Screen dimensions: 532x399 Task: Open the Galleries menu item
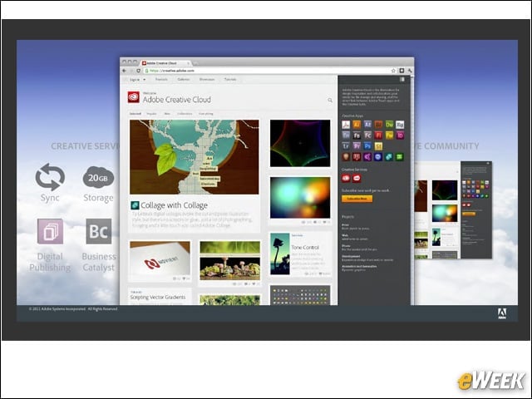click(183, 80)
